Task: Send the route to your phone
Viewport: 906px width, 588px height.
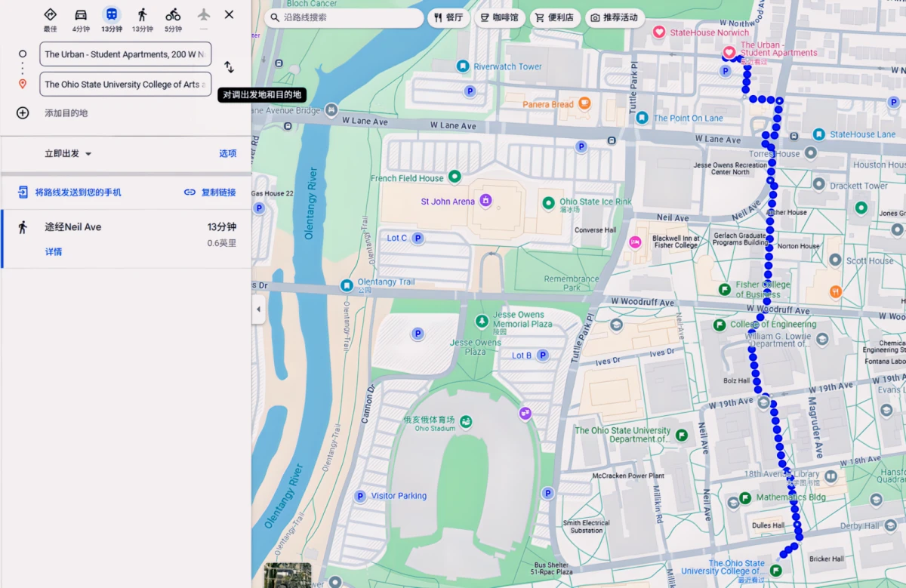Action: [69, 192]
